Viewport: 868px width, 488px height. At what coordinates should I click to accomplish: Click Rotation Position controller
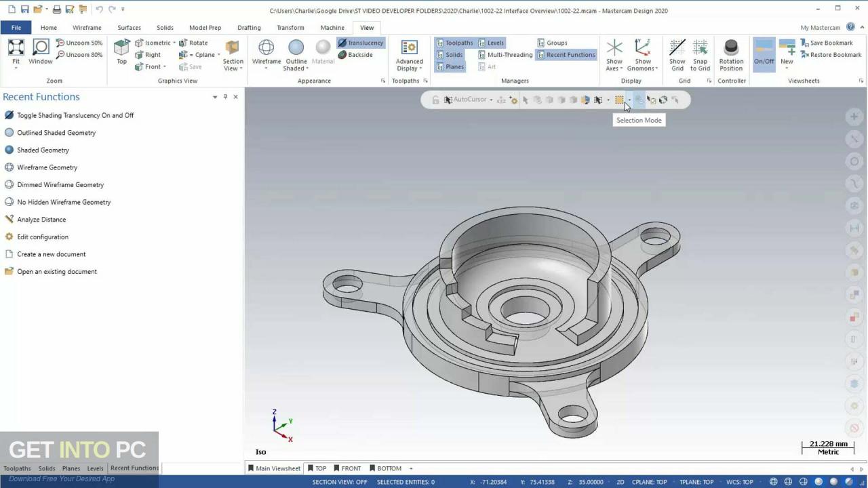tap(731, 54)
